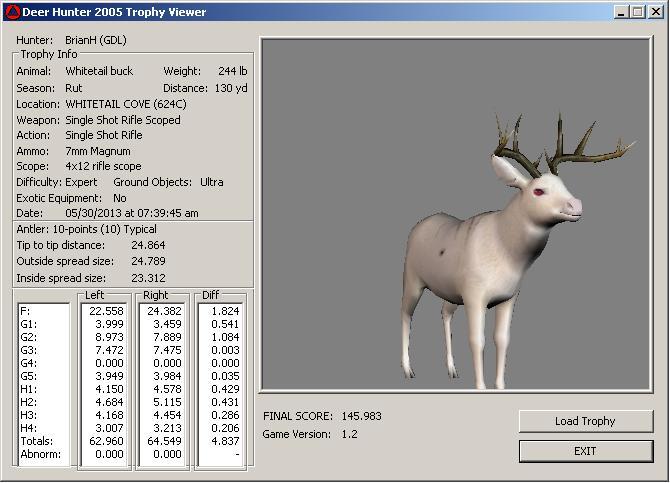
Task: Click F diff value 1.824
Action: 225,311
